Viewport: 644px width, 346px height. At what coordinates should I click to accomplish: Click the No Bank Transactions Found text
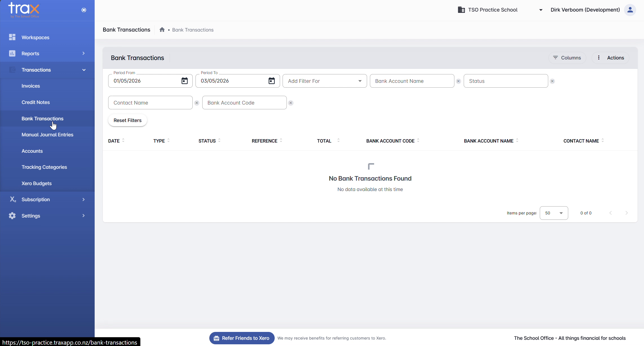[370, 178]
